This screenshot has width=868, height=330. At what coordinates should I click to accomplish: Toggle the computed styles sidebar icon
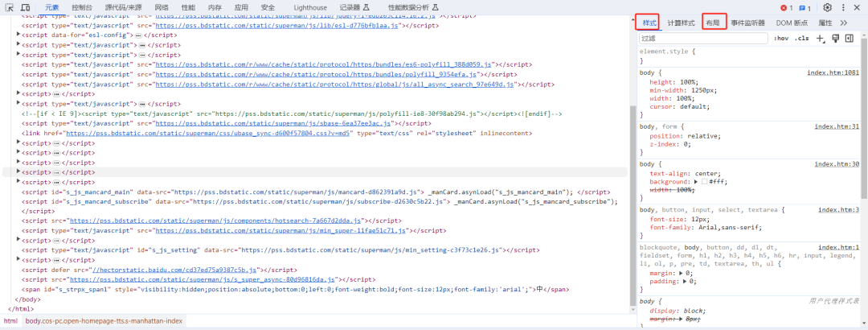(x=850, y=39)
